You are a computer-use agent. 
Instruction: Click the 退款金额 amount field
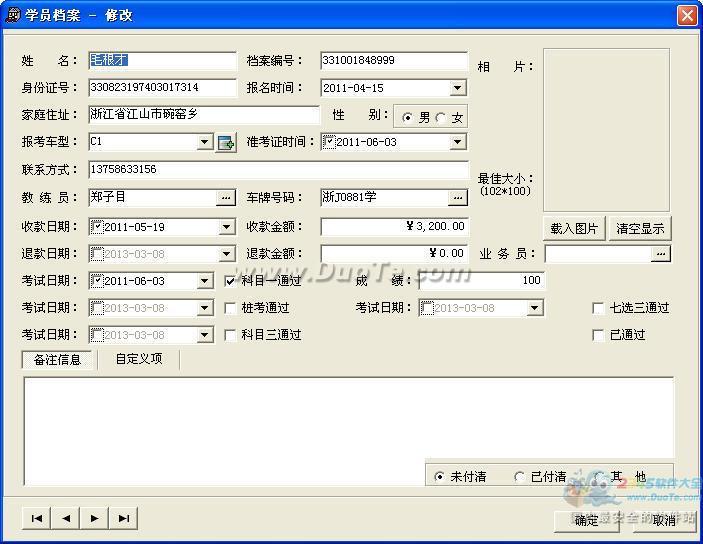coord(394,254)
